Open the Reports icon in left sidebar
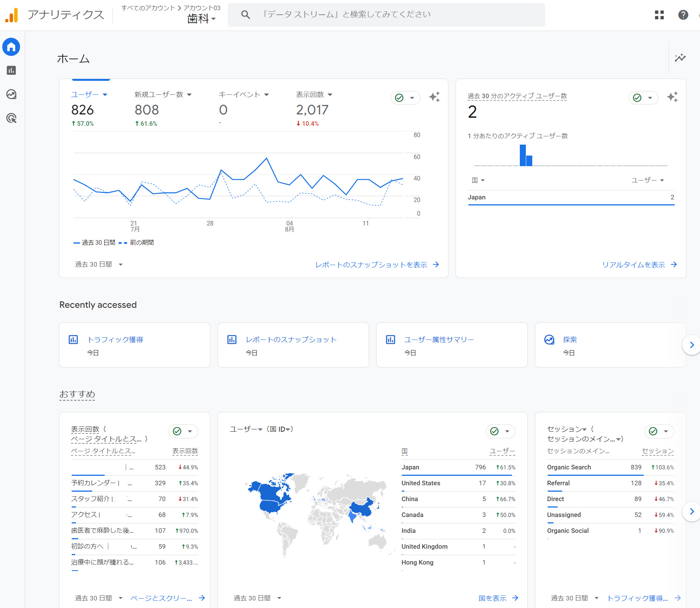Image resolution: width=700 pixels, height=608 pixels. click(11, 71)
